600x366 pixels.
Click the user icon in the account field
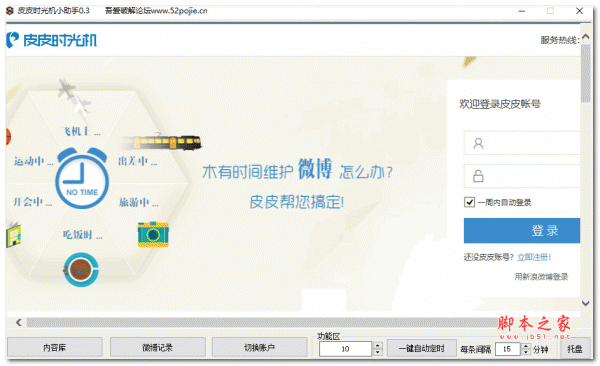[478, 144]
